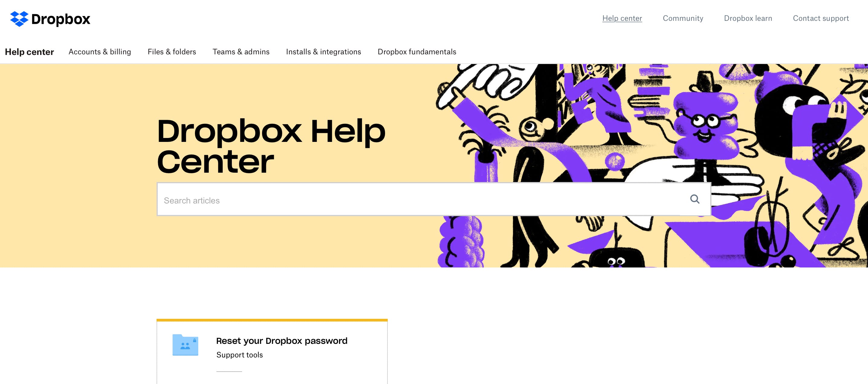This screenshot has height=384, width=868.
Task: Click the folder icon next to password reset
Action: (186, 345)
